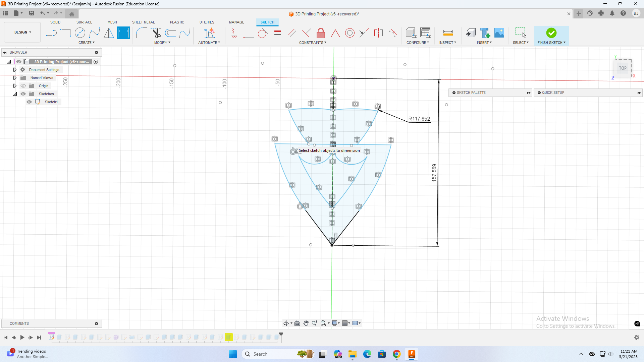
Task: Switch to the Surface tab
Action: pos(84,22)
